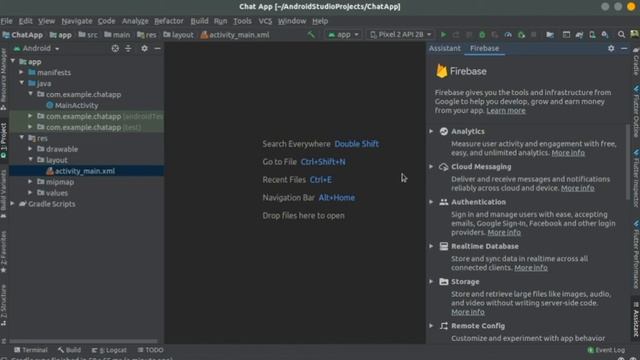Open the app run configuration dropdown
Image resolution: width=640 pixels, height=360 pixels.
coord(343,35)
